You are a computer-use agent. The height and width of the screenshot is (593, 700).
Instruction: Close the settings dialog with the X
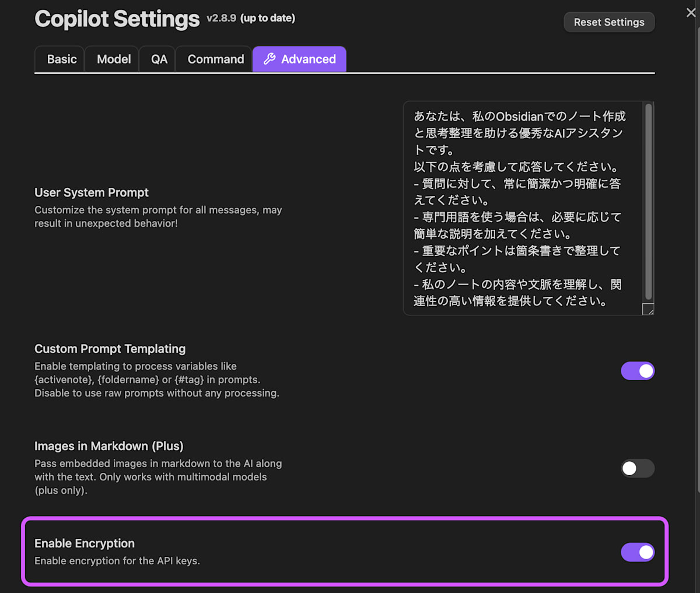coord(691,12)
